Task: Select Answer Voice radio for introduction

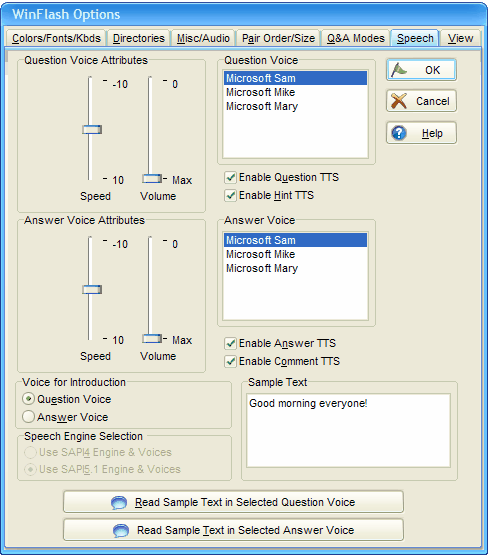Action: coord(29,417)
